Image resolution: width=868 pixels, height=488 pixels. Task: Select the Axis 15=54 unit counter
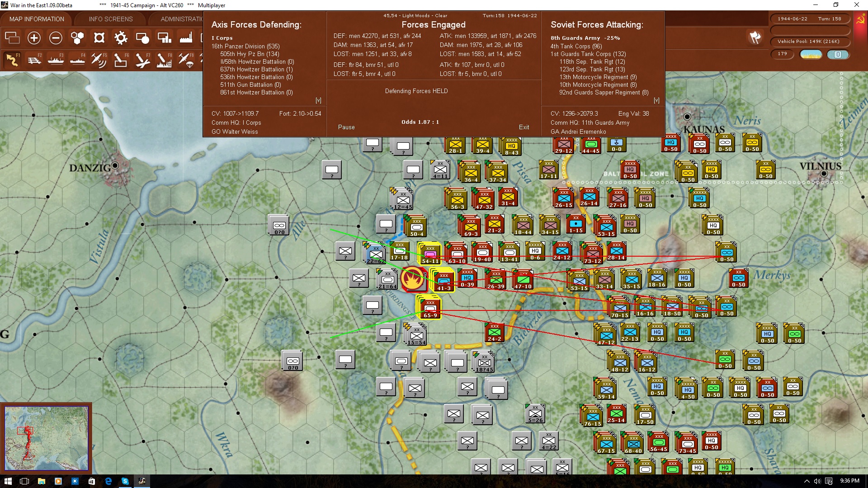coord(416,335)
